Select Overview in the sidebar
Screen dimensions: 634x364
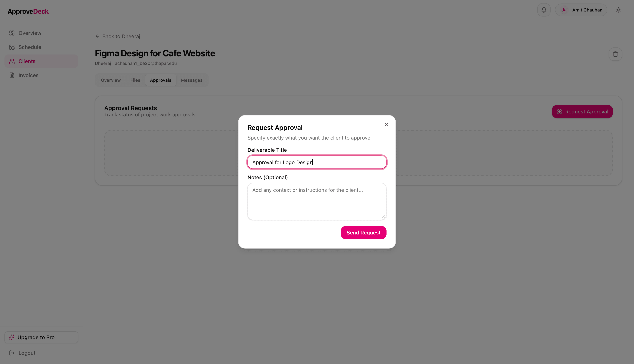pos(30,33)
